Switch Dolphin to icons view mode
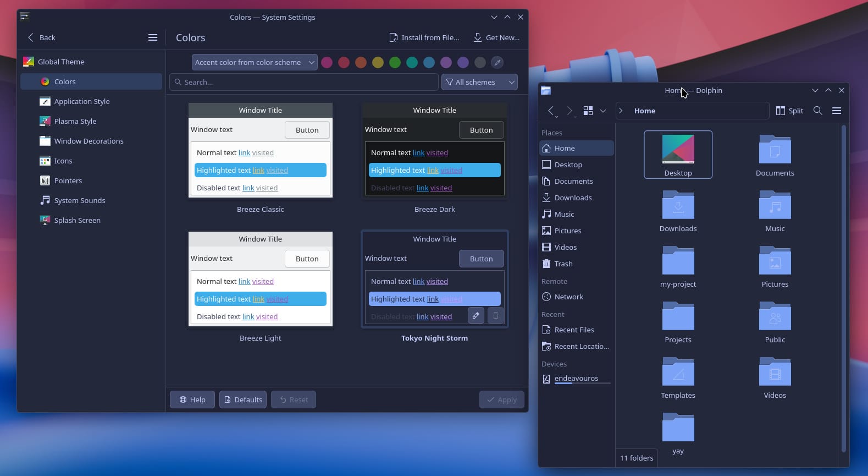Image resolution: width=868 pixels, height=476 pixels. pyautogui.click(x=588, y=111)
